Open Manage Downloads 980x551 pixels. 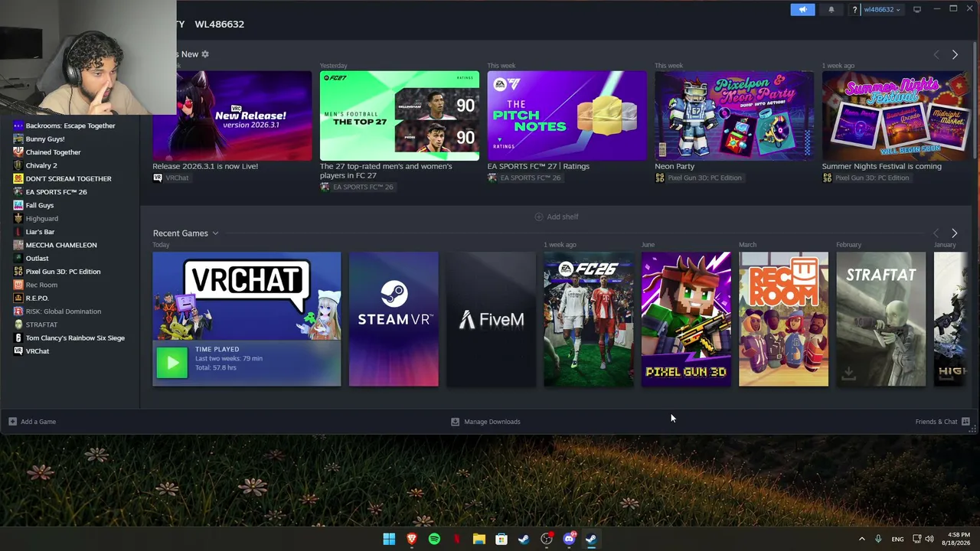[485, 422]
